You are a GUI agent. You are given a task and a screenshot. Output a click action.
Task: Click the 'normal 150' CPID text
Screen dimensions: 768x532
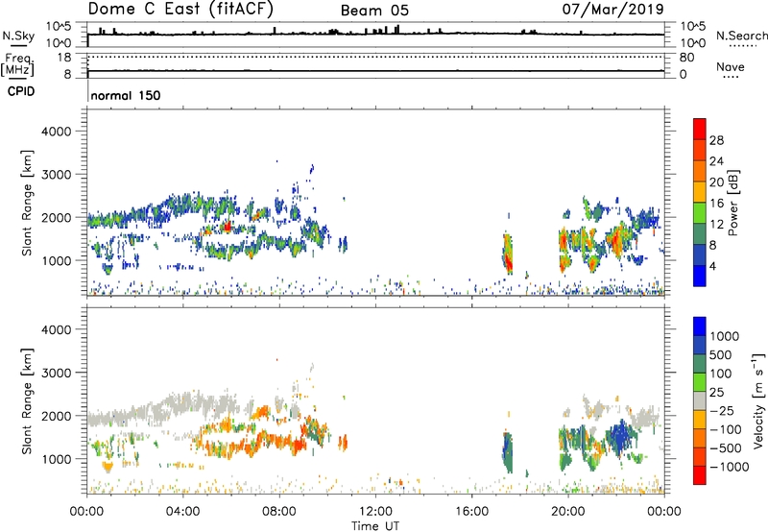click(126, 95)
